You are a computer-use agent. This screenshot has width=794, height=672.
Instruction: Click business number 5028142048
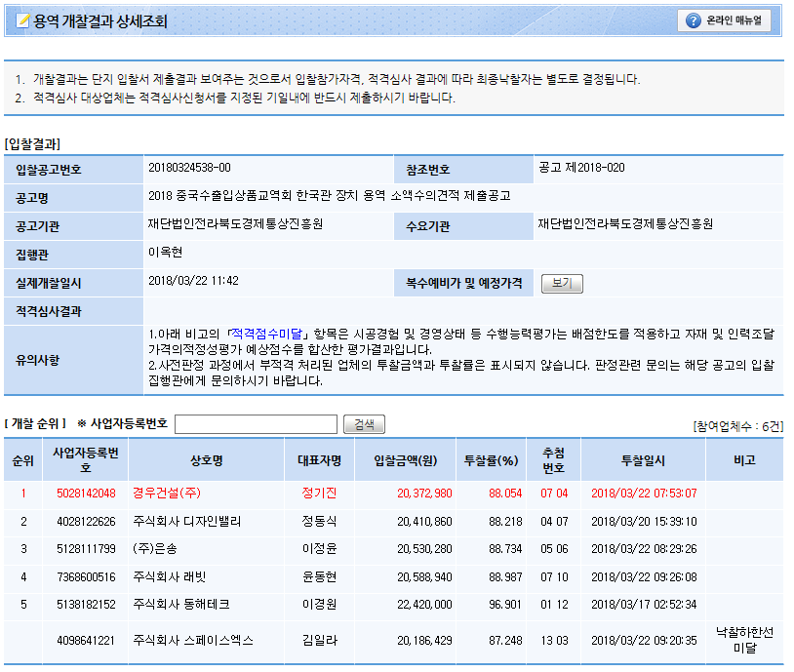[86, 494]
